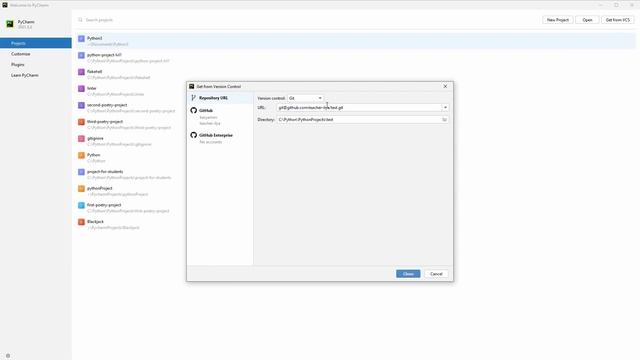The height and width of the screenshot is (360, 640).
Task: Click into the repository URL field
Action: point(359,108)
